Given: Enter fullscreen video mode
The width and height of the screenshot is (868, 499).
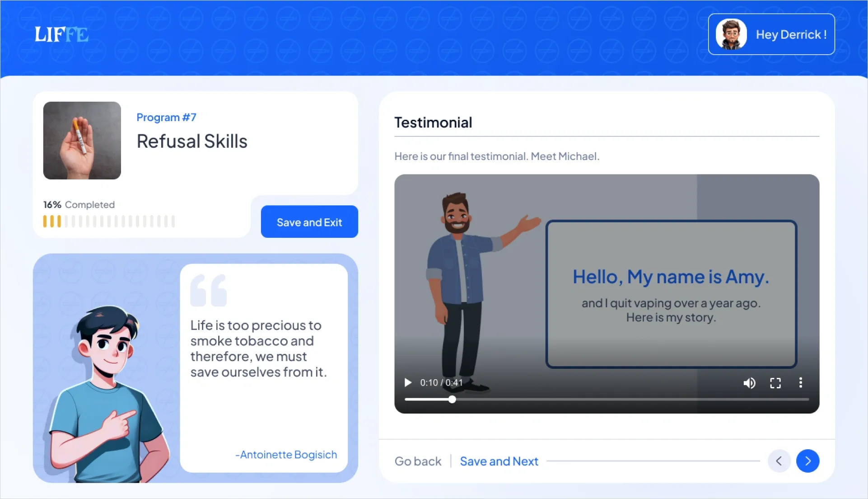Looking at the screenshot, I should tap(775, 383).
